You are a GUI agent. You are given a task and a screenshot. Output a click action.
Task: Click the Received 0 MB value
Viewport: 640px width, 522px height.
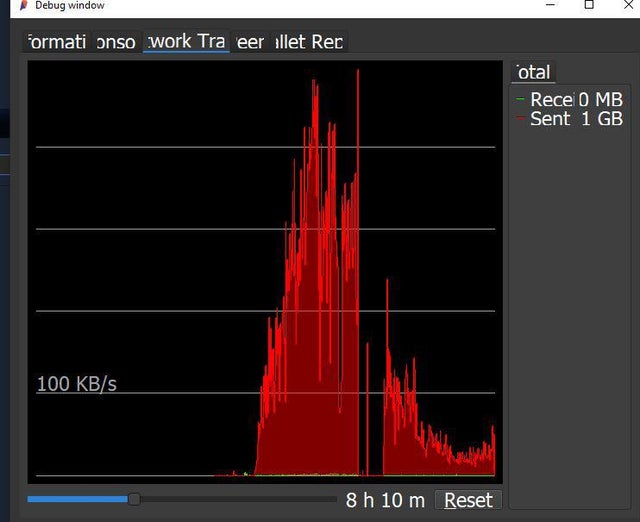pyautogui.click(x=600, y=100)
